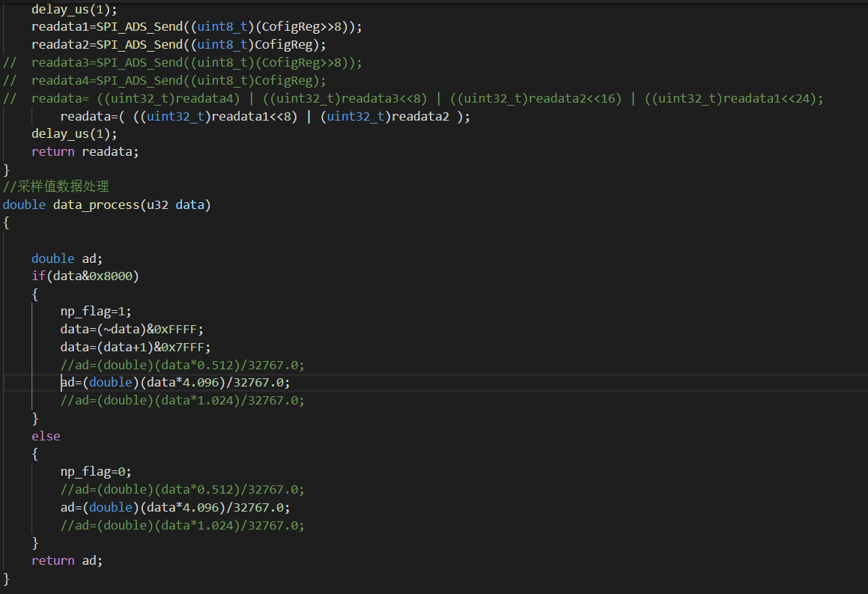Screen dimensions: 868x594
Task: Click the 'else' keyword
Action: click(46, 436)
